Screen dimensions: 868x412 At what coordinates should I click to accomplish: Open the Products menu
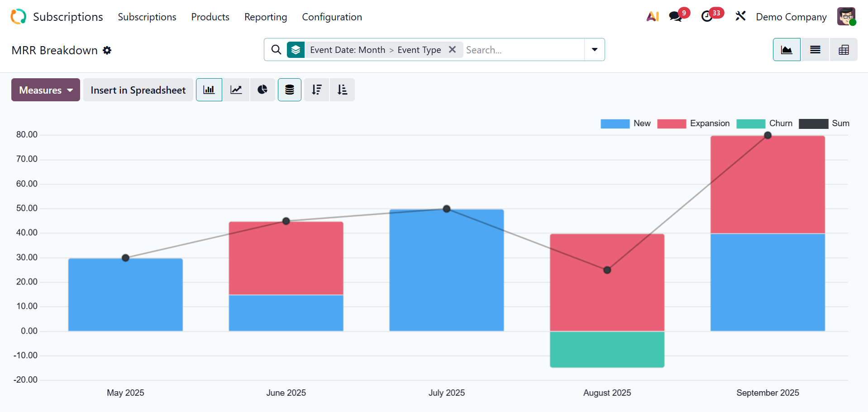(210, 17)
